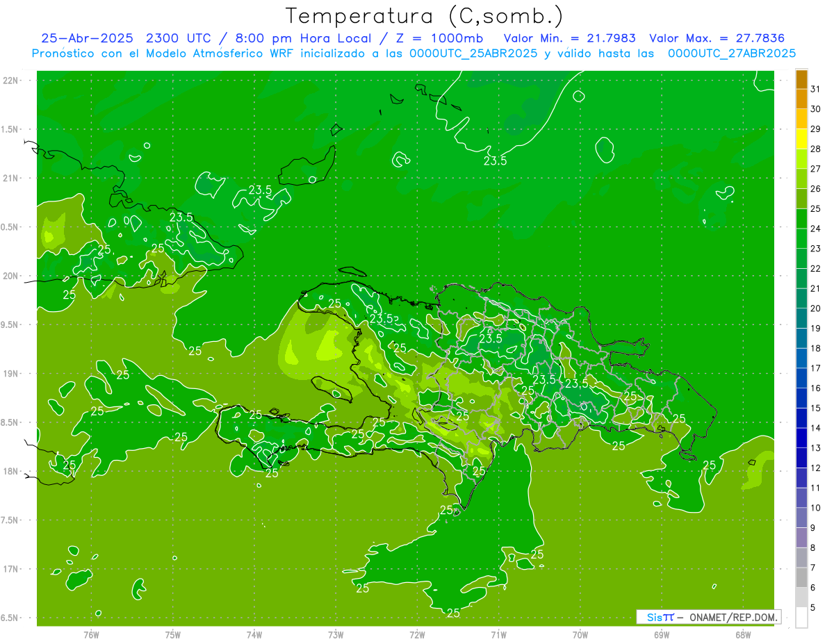This screenshot has height=644, width=834.
Task: Click the "70W" longitude label
Action: point(580,634)
